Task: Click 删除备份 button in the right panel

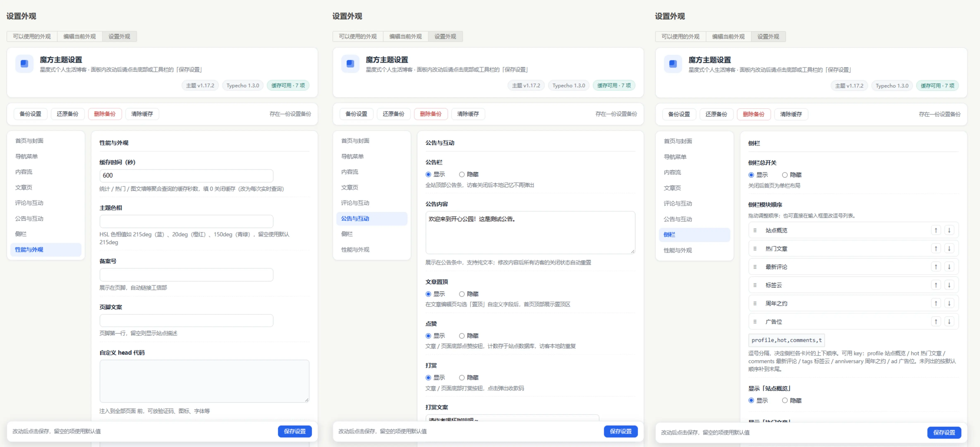Action: [754, 114]
